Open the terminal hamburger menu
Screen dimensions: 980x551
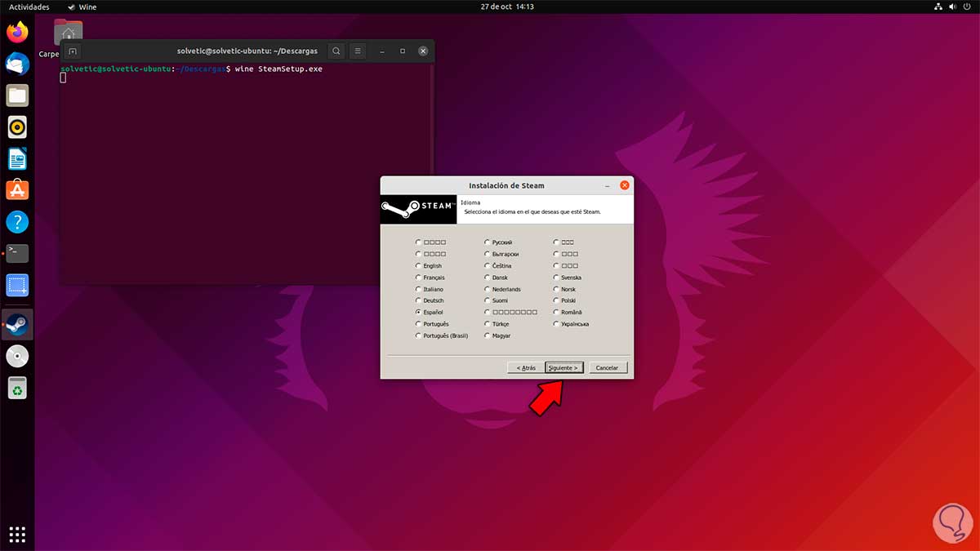(x=357, y=51)
